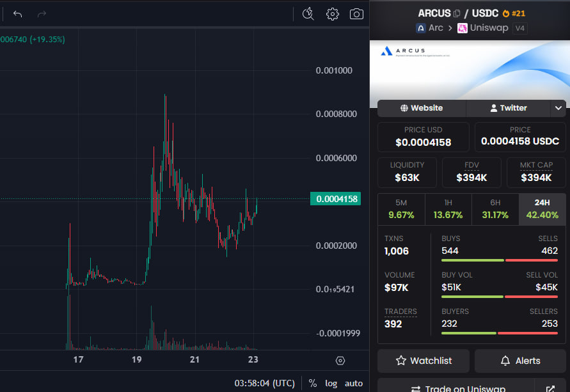Click the FDV $394K box

[471, 173]
